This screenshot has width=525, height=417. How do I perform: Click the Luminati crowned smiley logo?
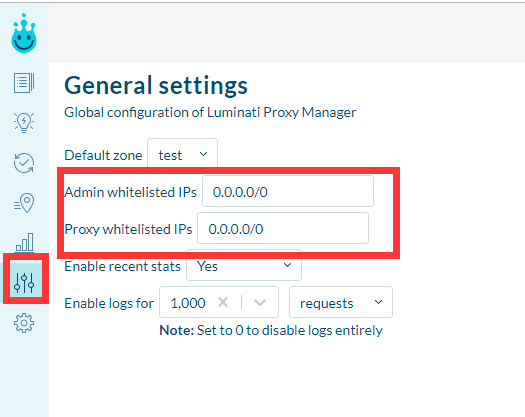(x=24, y=33)
